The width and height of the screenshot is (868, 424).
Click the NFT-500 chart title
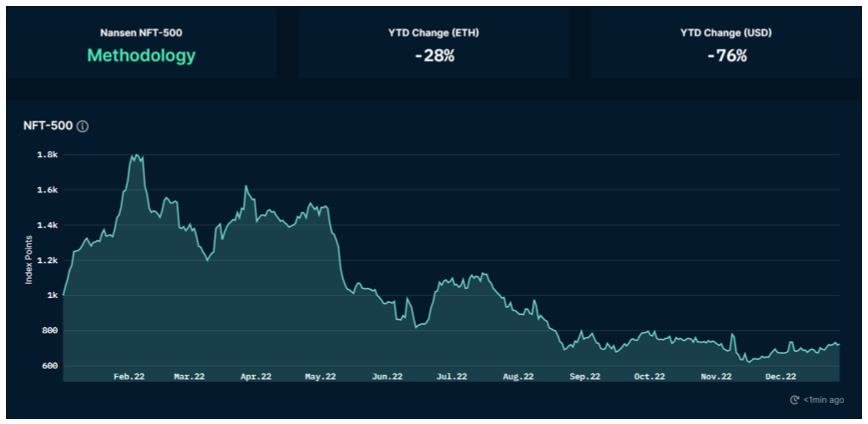tap(48, 126)
